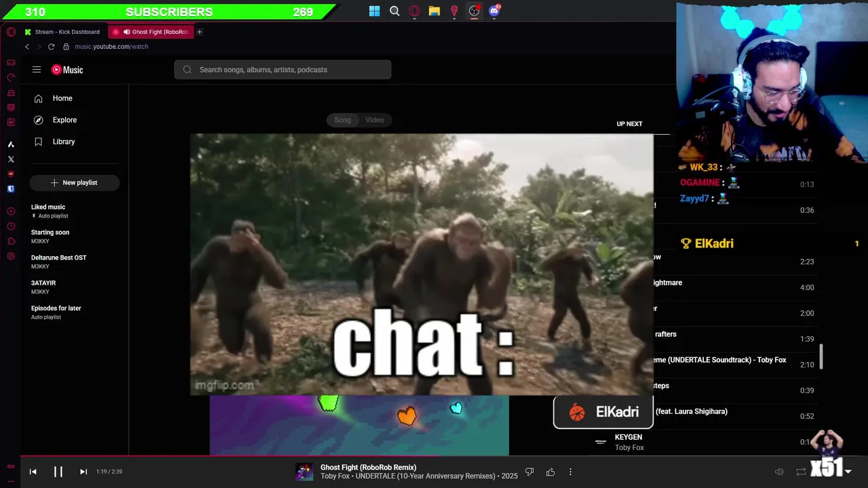Go to the previous track
Viewport: 868px width, 488px height.
[x=33, y=472]
